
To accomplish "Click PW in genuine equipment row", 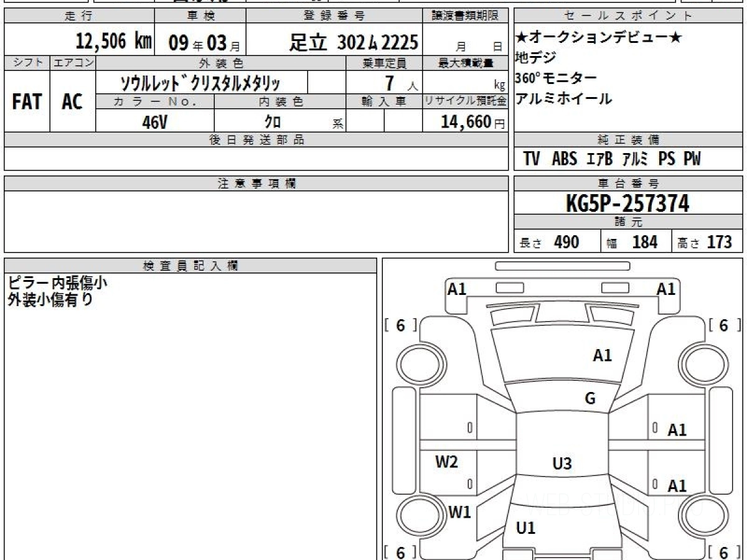I will [692, 159].
